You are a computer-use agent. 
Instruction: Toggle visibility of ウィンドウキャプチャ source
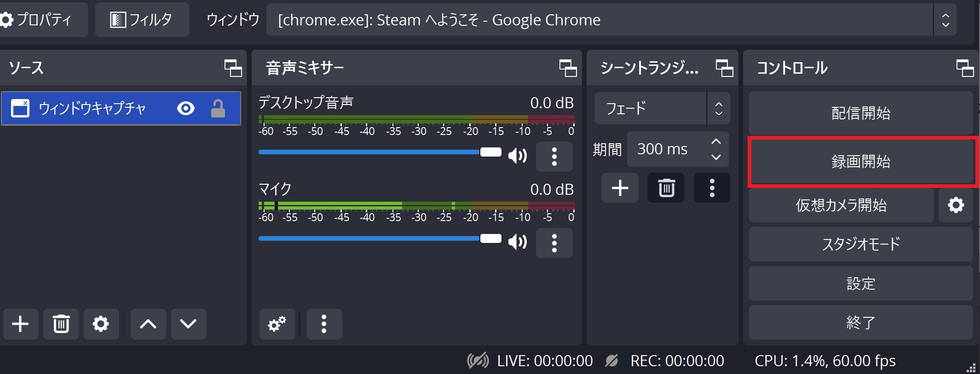pyautogui.click(x=186, y=108)
